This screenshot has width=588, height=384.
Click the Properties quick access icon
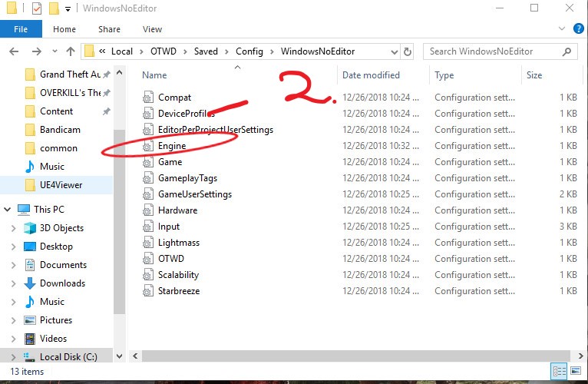(x=37, y=8)
